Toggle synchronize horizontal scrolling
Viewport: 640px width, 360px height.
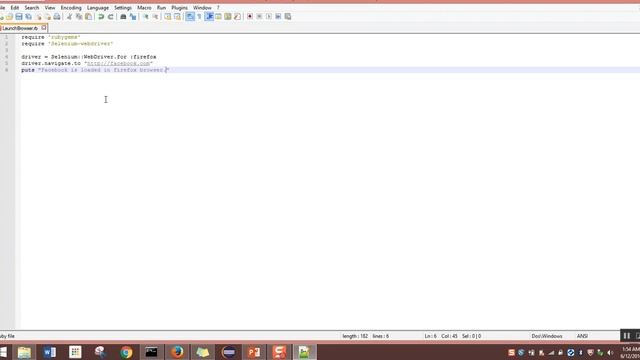(x=177, y=17)
